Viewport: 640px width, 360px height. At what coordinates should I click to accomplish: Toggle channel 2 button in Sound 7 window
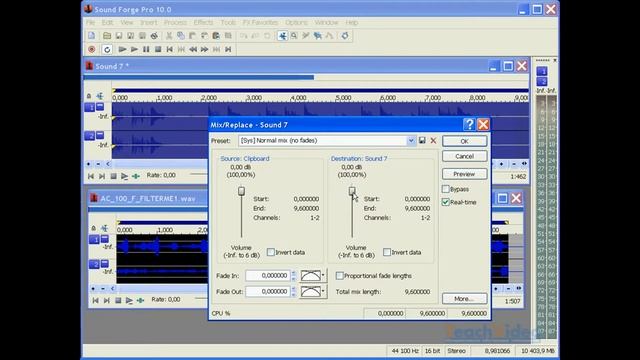tap(89, 136)
